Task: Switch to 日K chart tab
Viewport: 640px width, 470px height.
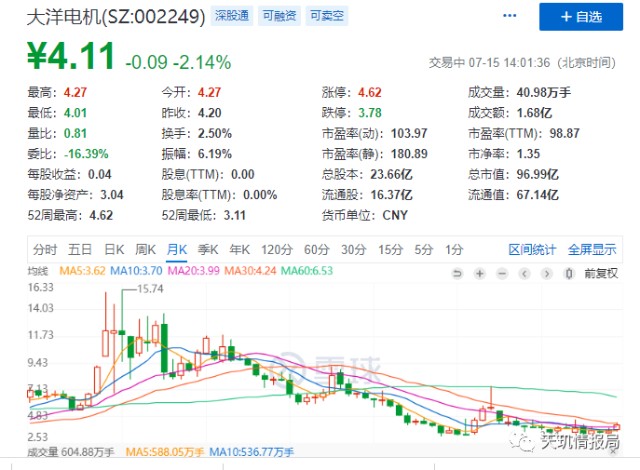Action: coord(114,249)
